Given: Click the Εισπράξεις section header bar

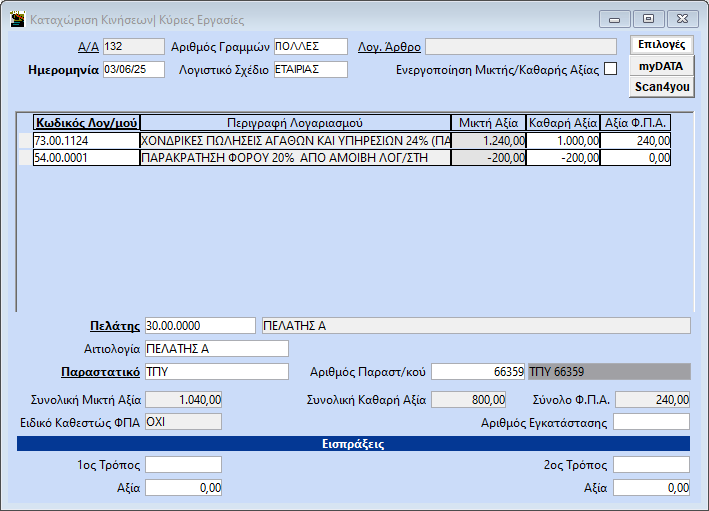Looking at the screenshot, I should 354,444.
